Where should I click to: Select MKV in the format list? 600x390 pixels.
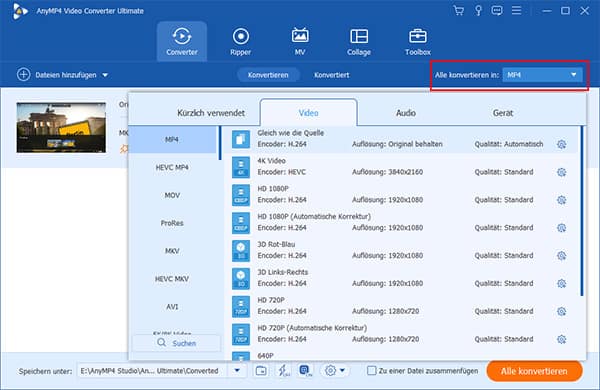pos(172,251)
